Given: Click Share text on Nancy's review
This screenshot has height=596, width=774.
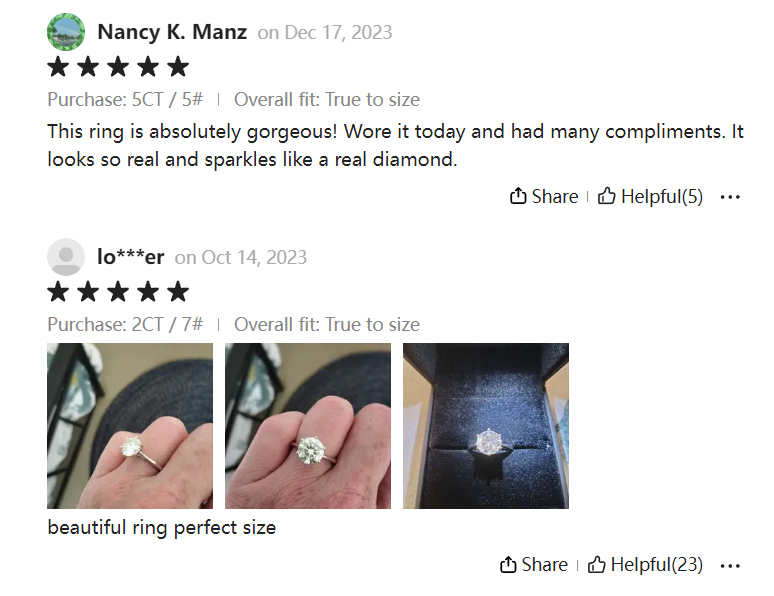Looking at the screenshot, I should (555, 197).
